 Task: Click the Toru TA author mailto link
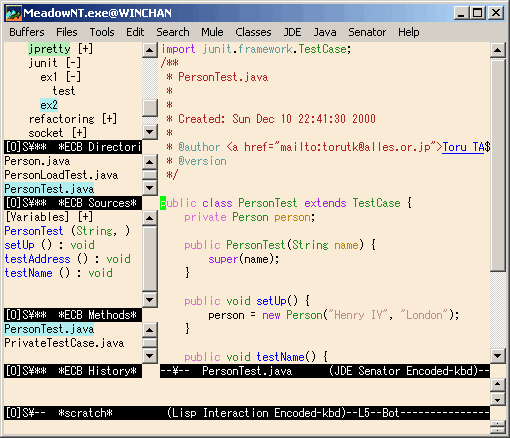tap(463, 147)
